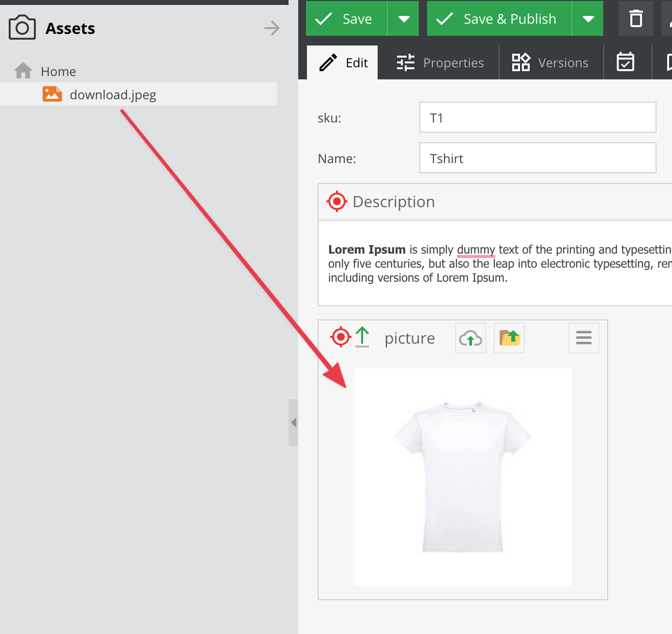Image resolution: width=672 pixels, height=634 pixels.
Task: Expand Assets panel with right arrow
Action: [x=272, y=28]
